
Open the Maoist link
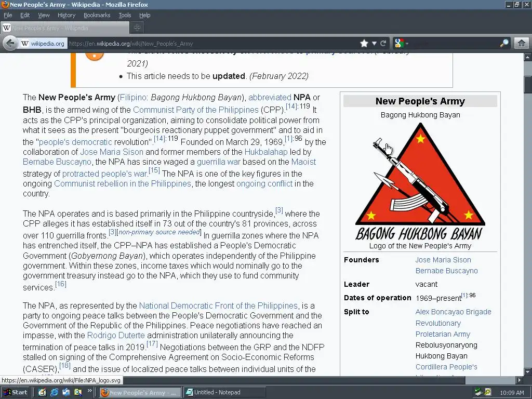303,162
